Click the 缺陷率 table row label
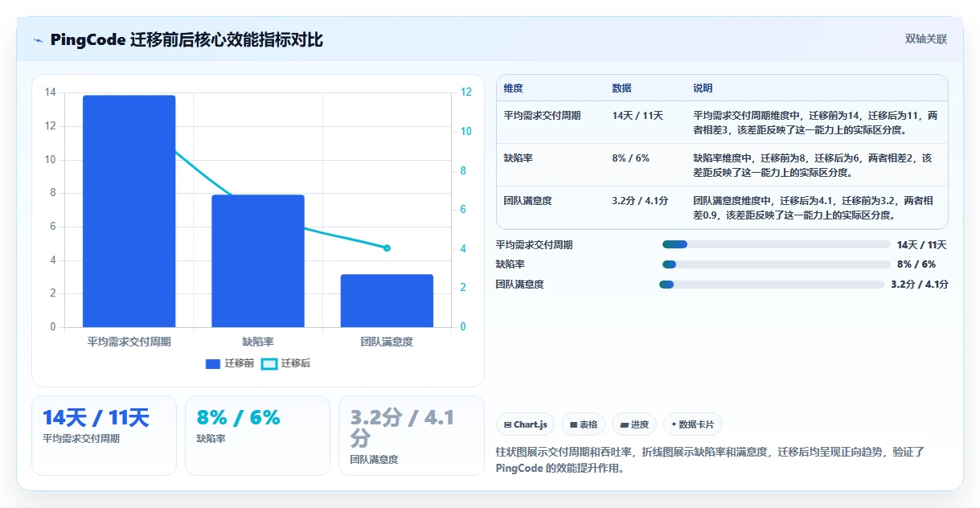The width and height of the screenshot is (980, 508). 519,158
